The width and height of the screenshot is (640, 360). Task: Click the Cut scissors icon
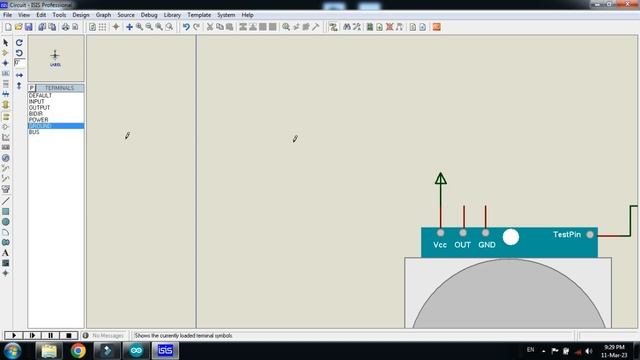coord(210,27)
